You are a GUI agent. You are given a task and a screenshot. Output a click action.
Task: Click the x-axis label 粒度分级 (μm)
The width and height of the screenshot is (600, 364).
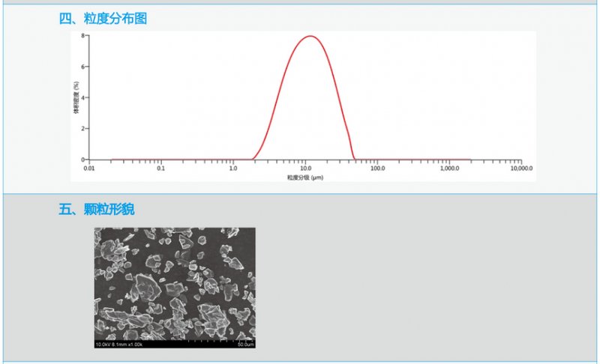(305, 178)
